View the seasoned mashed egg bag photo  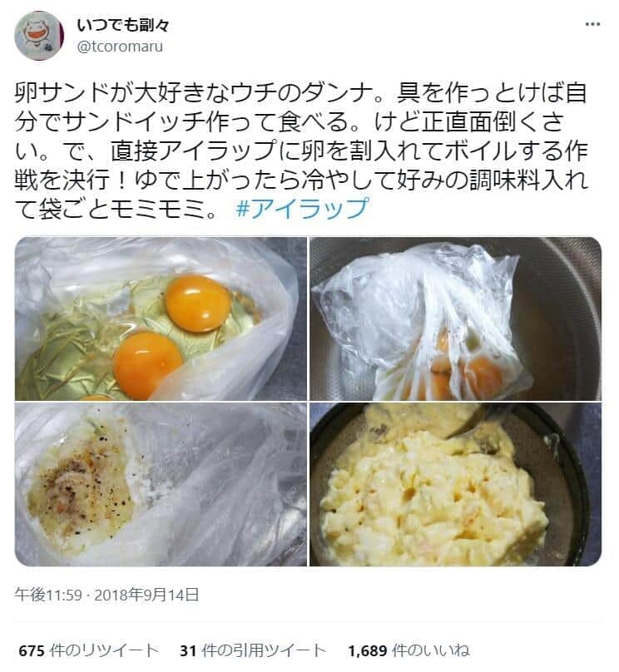161,484
